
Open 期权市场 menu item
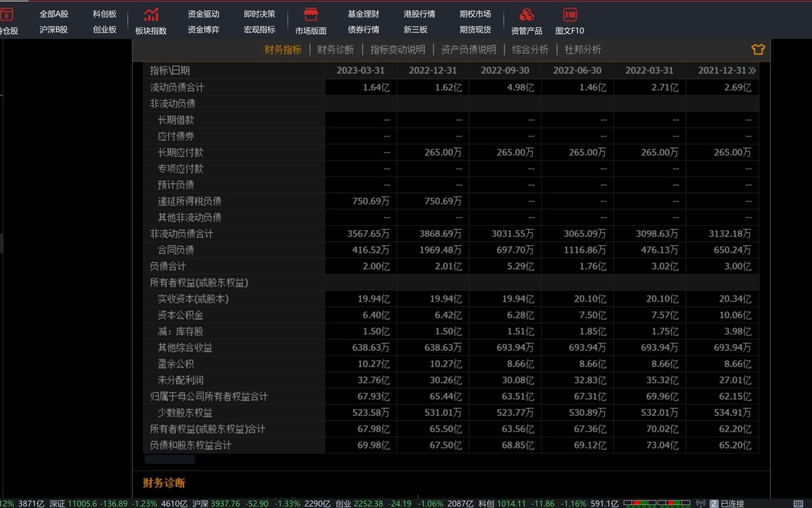pyautogui.click(x=475, y=14)
